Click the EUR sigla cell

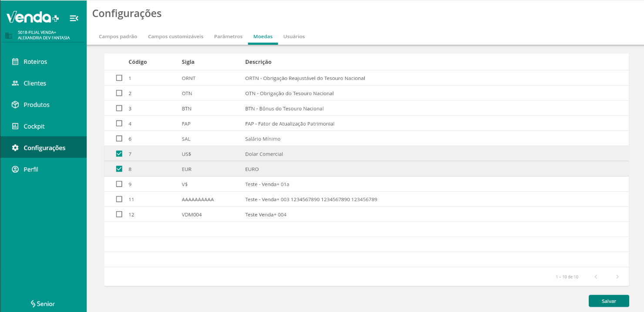coord(187,169)
